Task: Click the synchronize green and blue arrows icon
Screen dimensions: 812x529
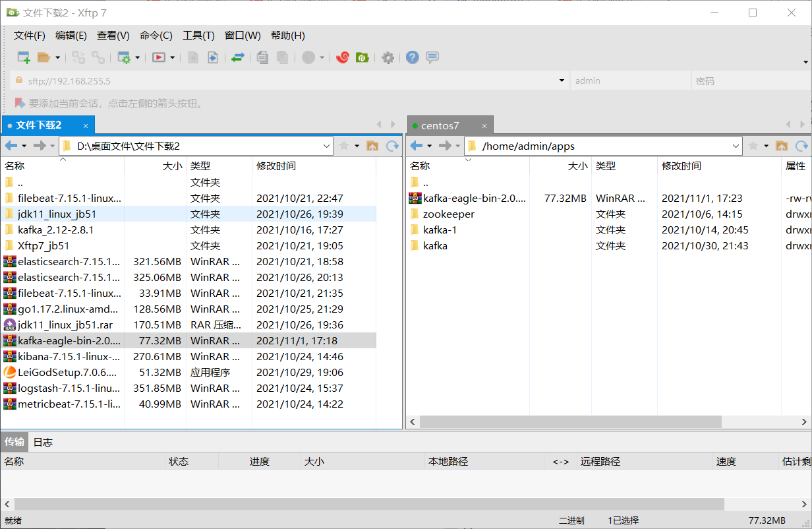Action: pyautogui.click(x=237, y=57)
